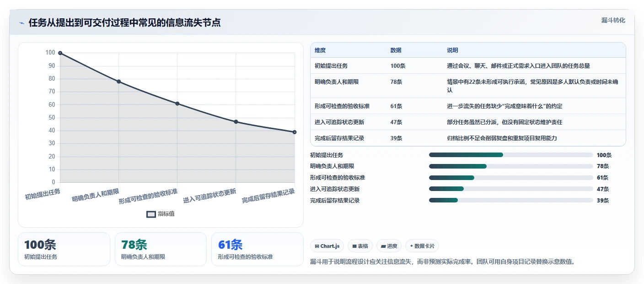The width and height of the screenshot is (644, 284).
Task: Click the 47条 value beside progress bar
Action: [x=603, y=189]
